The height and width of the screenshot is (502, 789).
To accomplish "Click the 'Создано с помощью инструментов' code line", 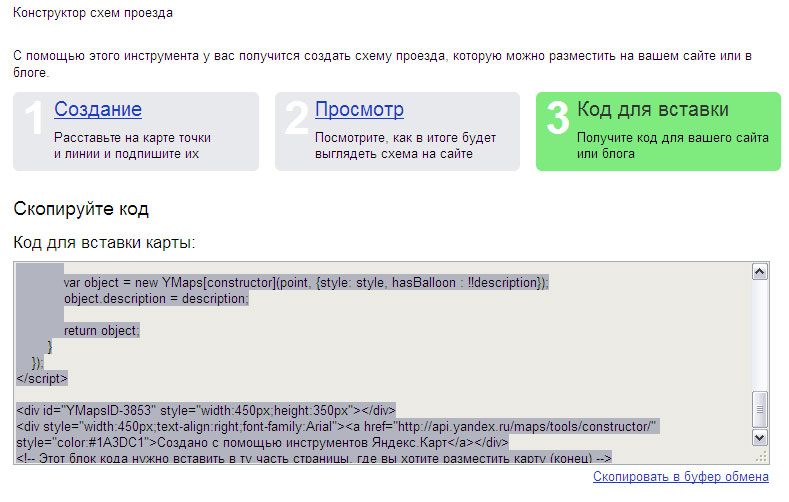I will click(x=262, y=442).
